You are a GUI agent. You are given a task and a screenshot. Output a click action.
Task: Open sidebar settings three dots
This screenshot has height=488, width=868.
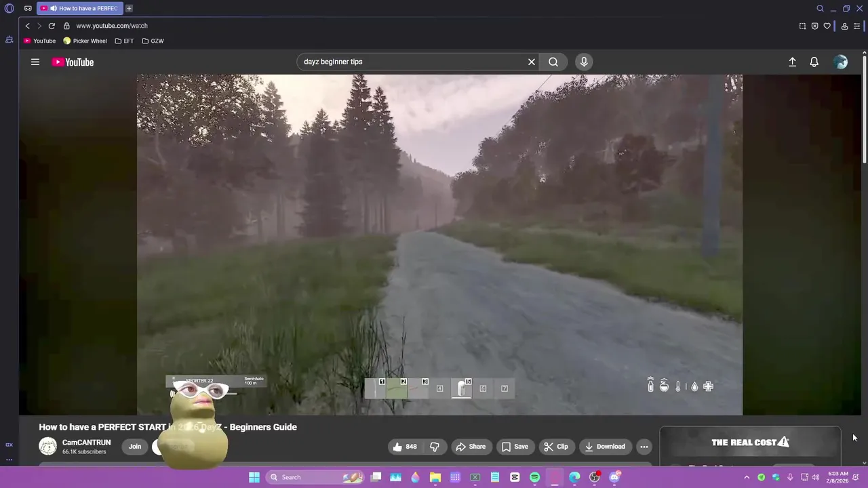[9, 460]
